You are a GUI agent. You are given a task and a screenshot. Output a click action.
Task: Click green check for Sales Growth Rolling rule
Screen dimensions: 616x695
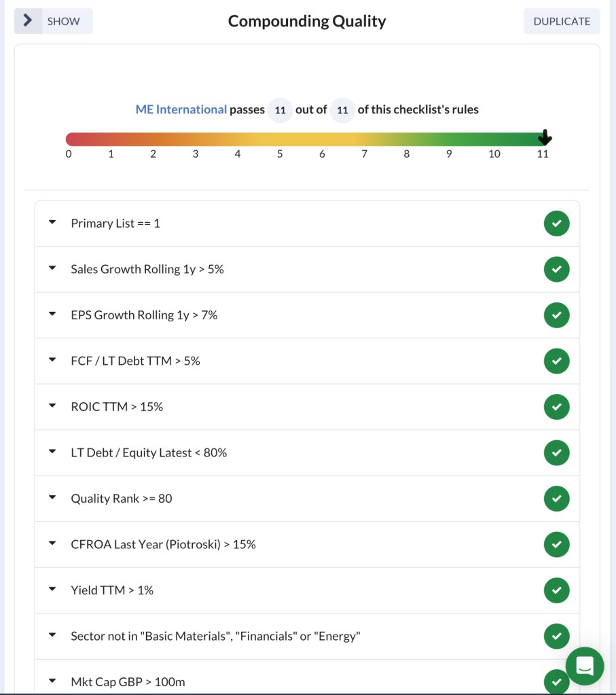(556, 269)
